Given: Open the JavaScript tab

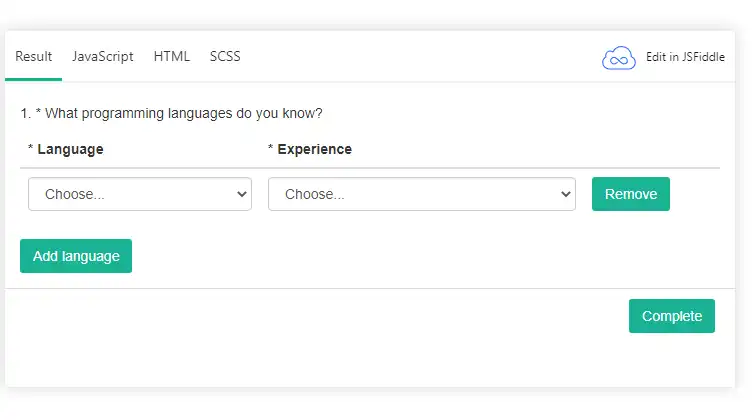Looking at the screenshot, I should click(x=102, y=56).
